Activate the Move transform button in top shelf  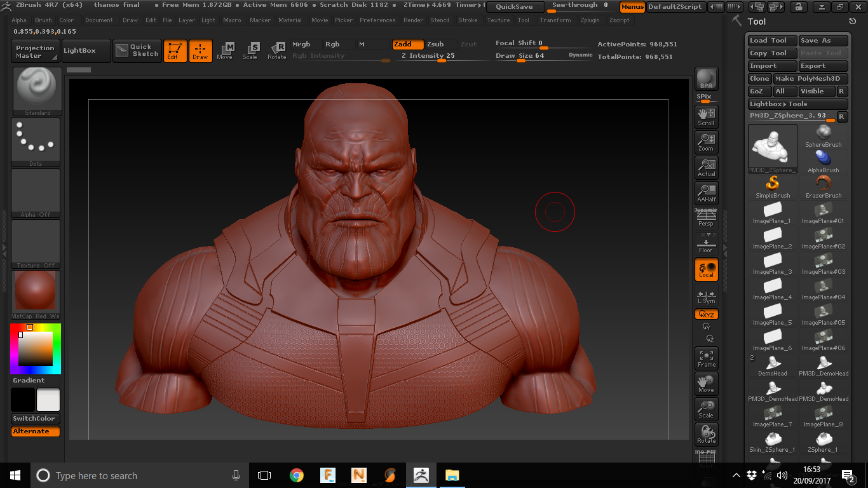224,51
